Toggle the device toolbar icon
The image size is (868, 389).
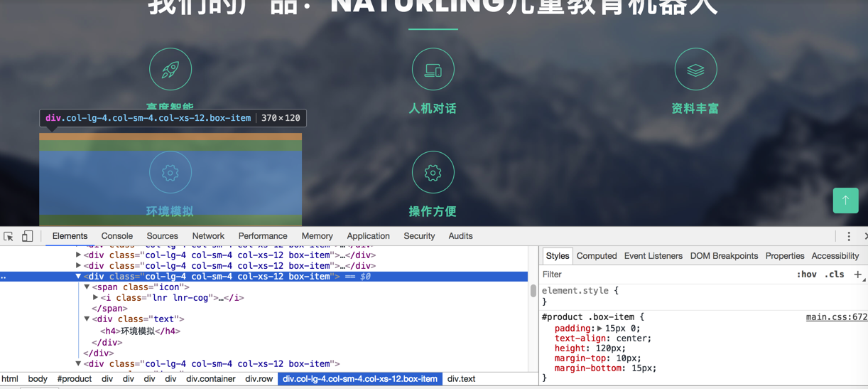27,236
